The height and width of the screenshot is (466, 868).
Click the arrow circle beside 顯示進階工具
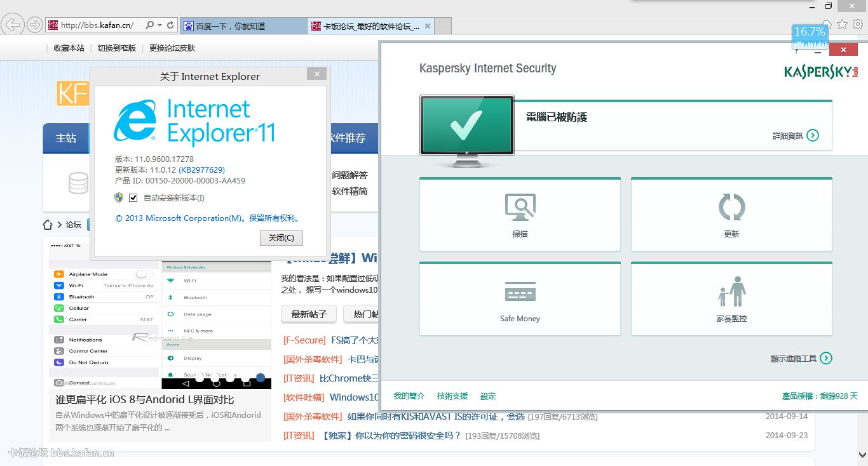[x=826, y=358]
